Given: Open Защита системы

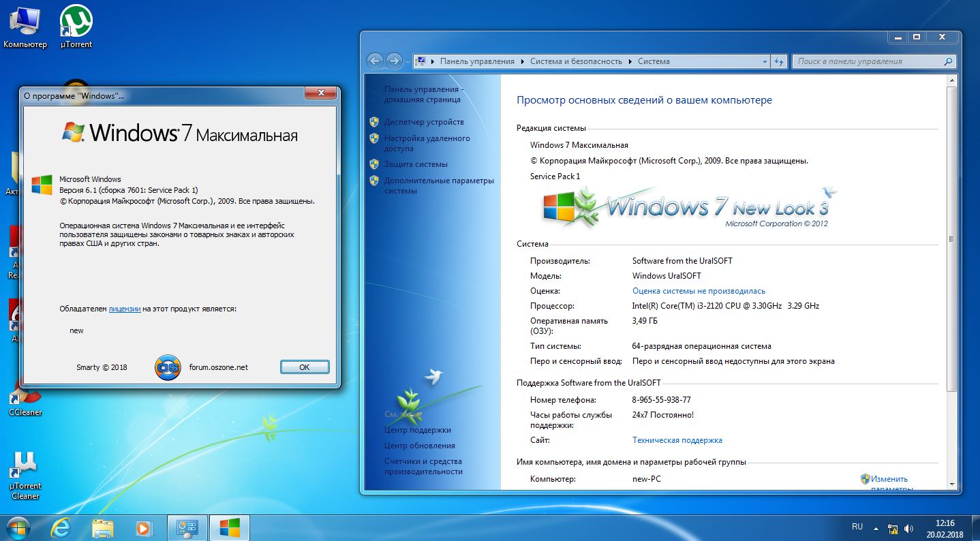Looking at the screenshot, I should (x=416, y=164).
